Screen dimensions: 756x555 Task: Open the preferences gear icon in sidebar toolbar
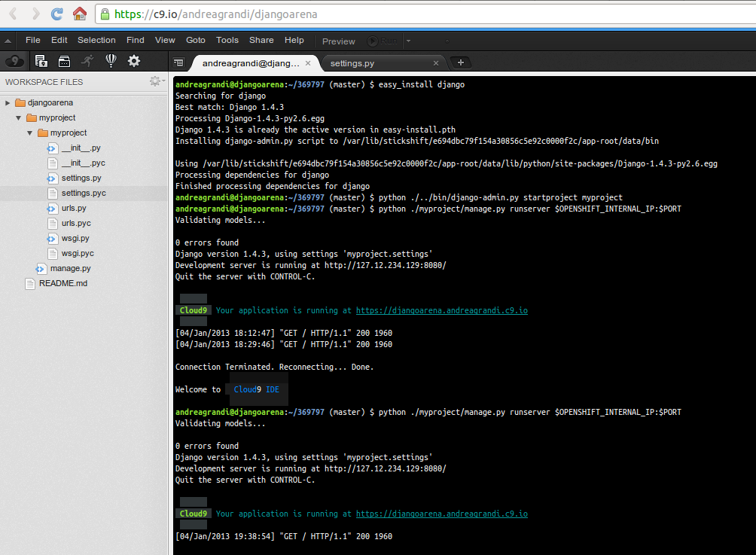[x=133, y=61]
